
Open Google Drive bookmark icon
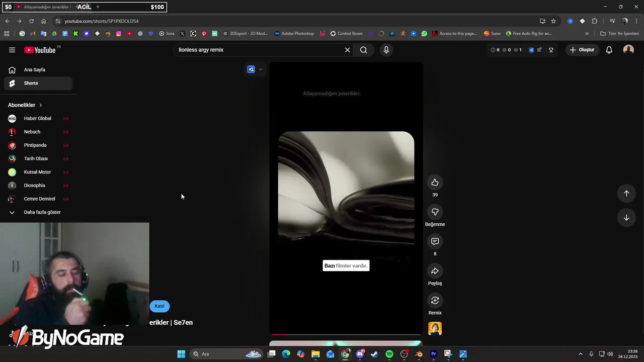54,34
